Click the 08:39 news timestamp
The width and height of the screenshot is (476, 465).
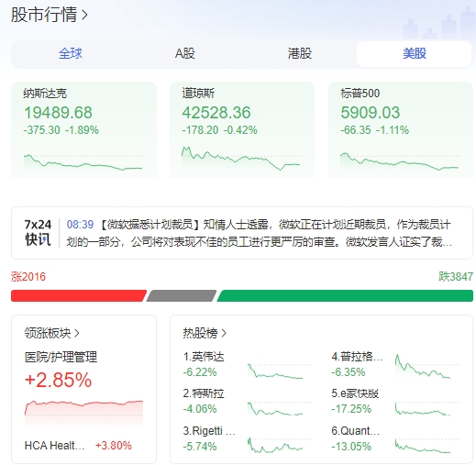(x=80, y=225)
